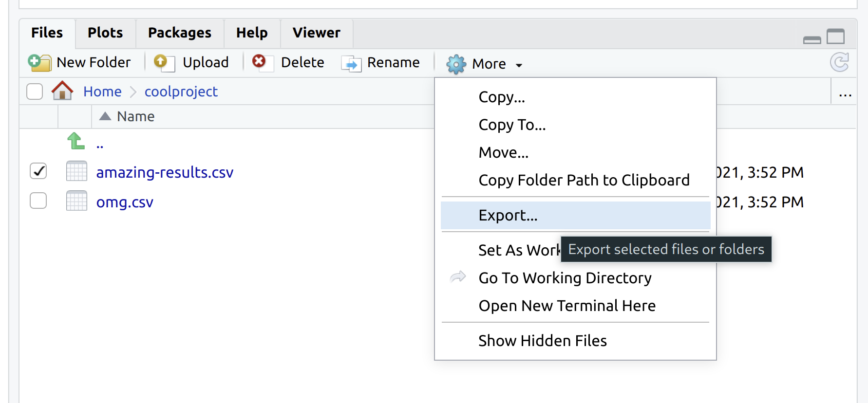Image resolution: width=868 pixels, height=403 pixels.
Task: Choose Copy To... menu item
Action: click(575, 125)
